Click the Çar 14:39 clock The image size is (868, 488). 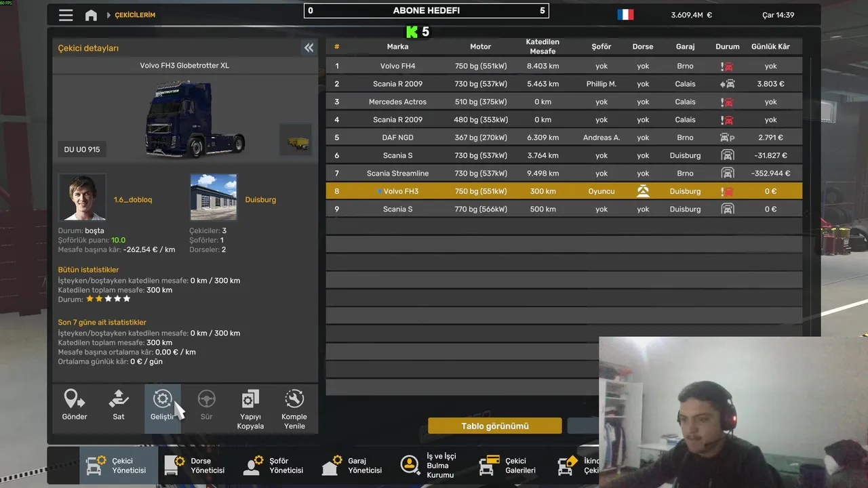pyautogui.click(x=778, y=15)
